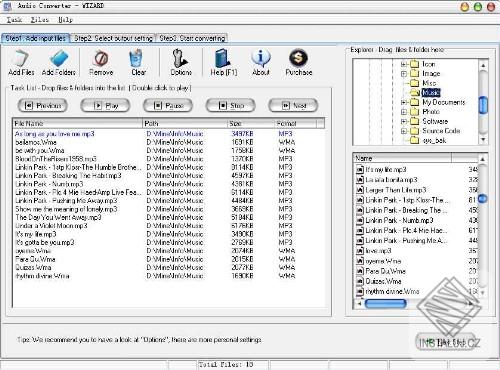Expand the Image folder node
This screenshot has height=370, width=500.
[x=404, y=74]
